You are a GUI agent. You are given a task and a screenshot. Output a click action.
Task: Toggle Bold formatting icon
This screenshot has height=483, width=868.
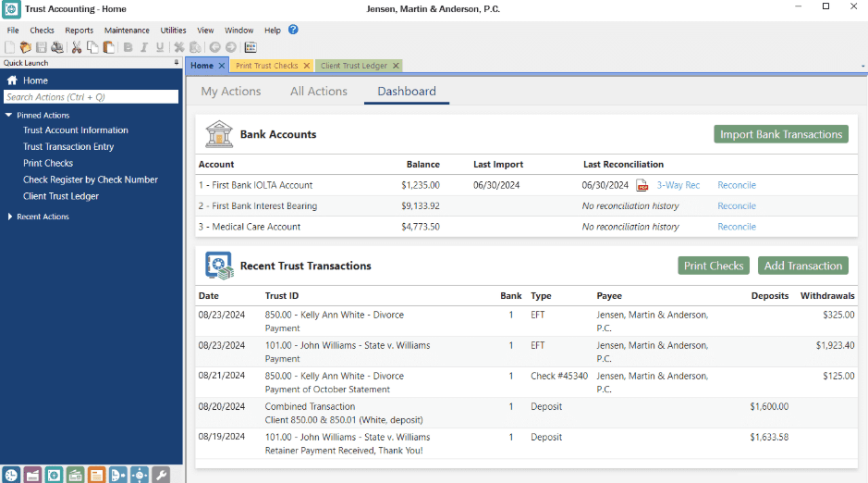(128, 47)
